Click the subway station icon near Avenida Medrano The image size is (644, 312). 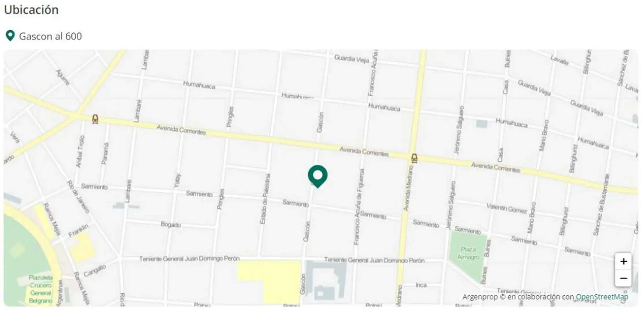coord(414,158)
